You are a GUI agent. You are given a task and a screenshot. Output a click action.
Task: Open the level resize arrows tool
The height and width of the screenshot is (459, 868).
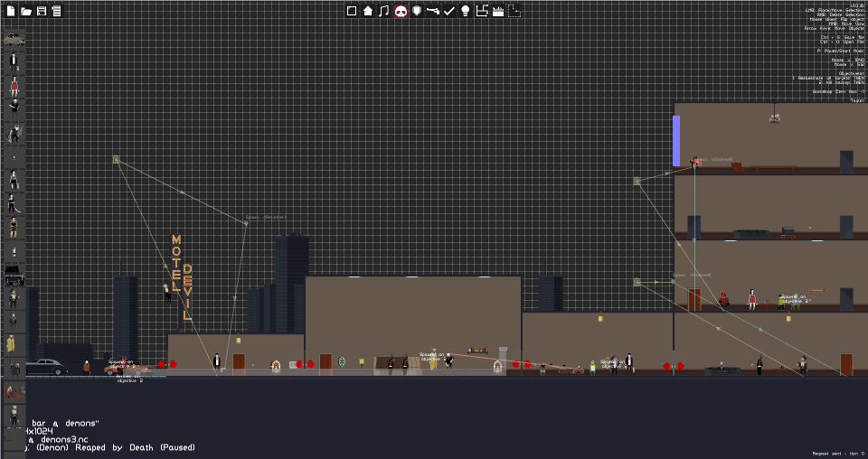pyautogui.click(x=482, y=11)
